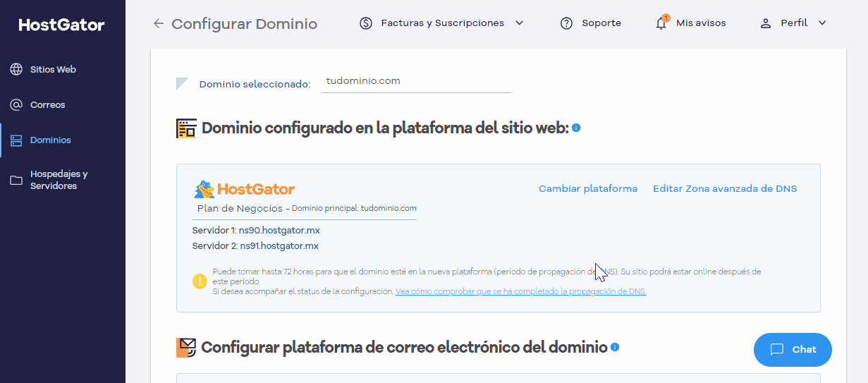Screen dimensions: 868x383
Task: Click the HostGator logo in sidebar
Action: coord(62,25)
